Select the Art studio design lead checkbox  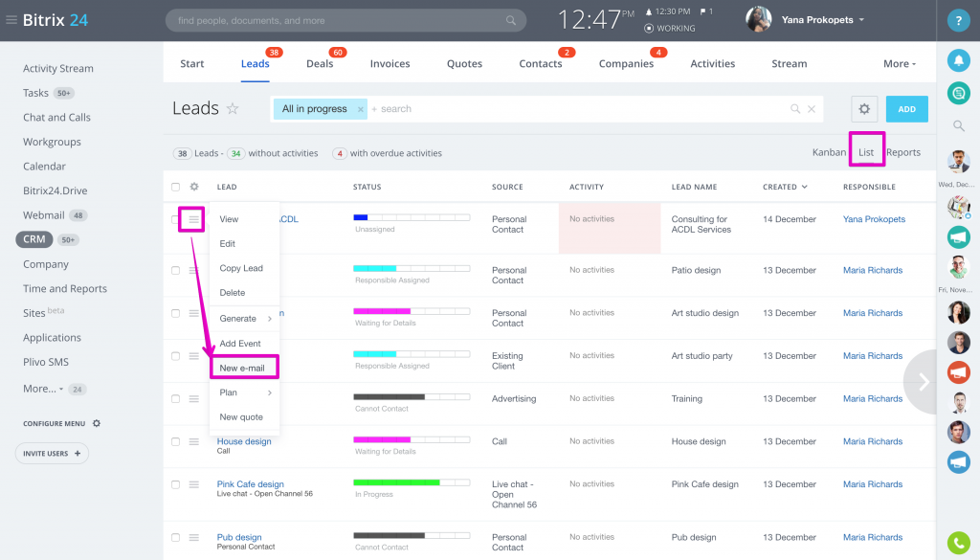pos(176,313)
